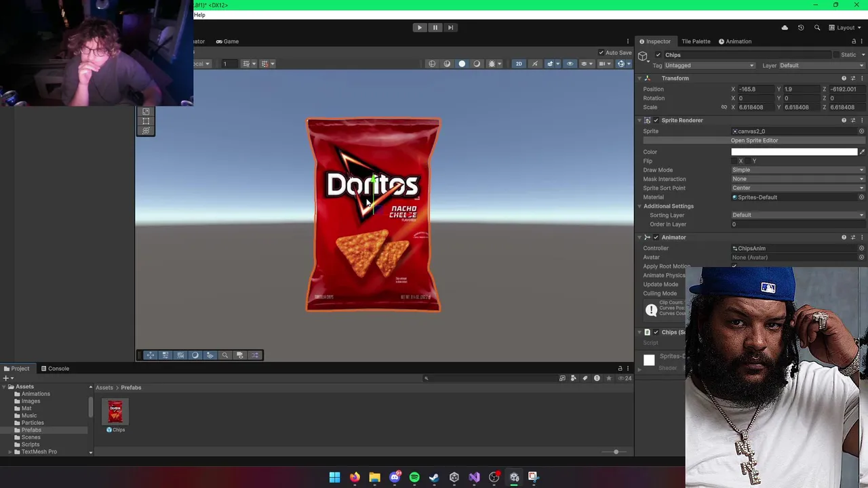
Task: Open the Help menu
Action: click(199, 15)
